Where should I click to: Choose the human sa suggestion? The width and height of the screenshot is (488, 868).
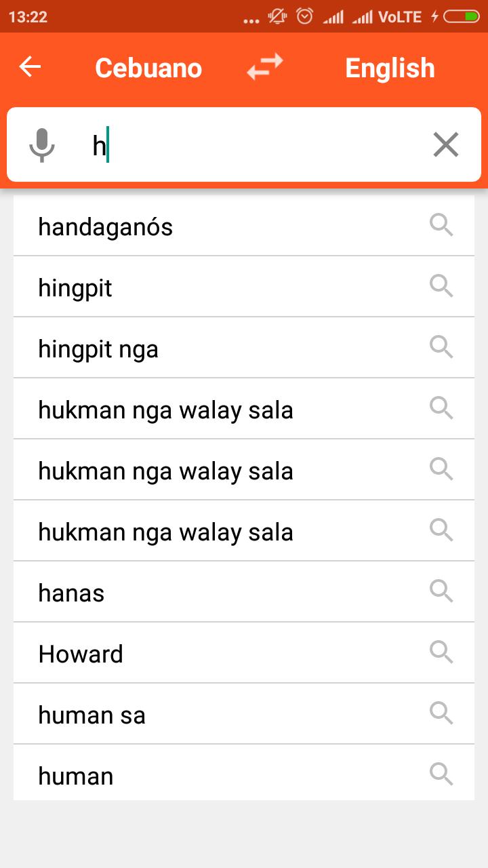pyautogui.click(x=244, y=714)
